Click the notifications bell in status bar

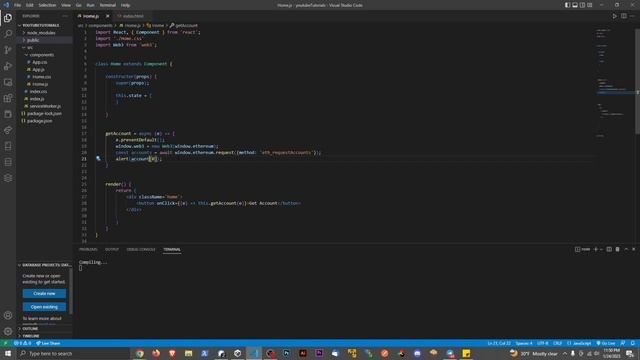click(633, 343)
